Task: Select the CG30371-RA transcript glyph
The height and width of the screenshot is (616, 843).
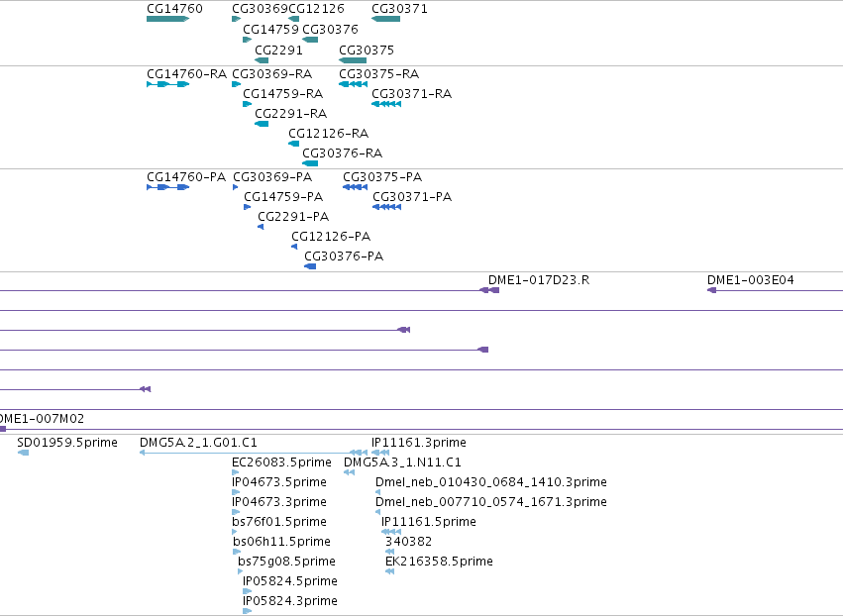Action: (x=386, y=104)
